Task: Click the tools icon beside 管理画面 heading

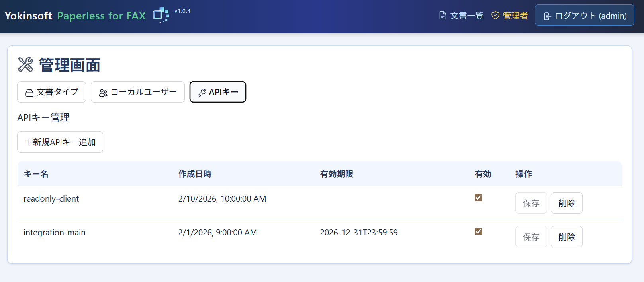Action: pos(25,64)
